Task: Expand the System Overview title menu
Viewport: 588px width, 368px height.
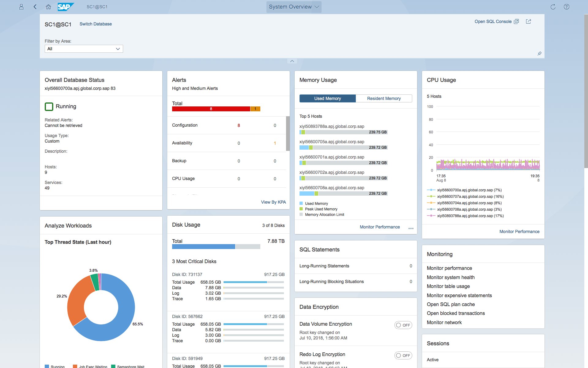Action: coord(294,7)
